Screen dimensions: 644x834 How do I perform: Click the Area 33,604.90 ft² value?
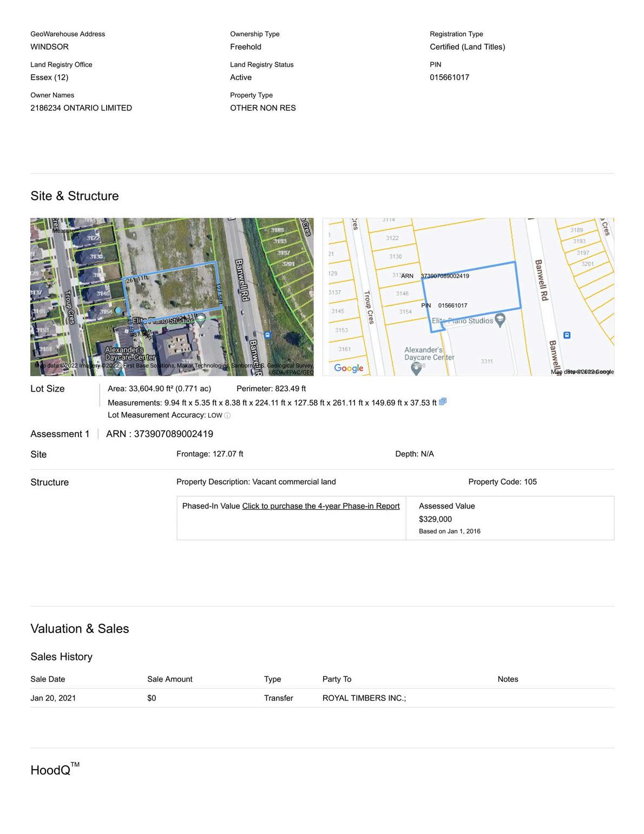coord(159,388)
